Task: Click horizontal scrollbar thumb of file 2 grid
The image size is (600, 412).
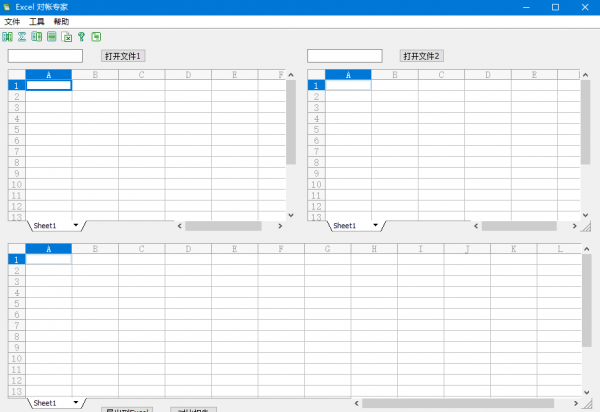Action: pyautogui.click(x=519, y=226)
